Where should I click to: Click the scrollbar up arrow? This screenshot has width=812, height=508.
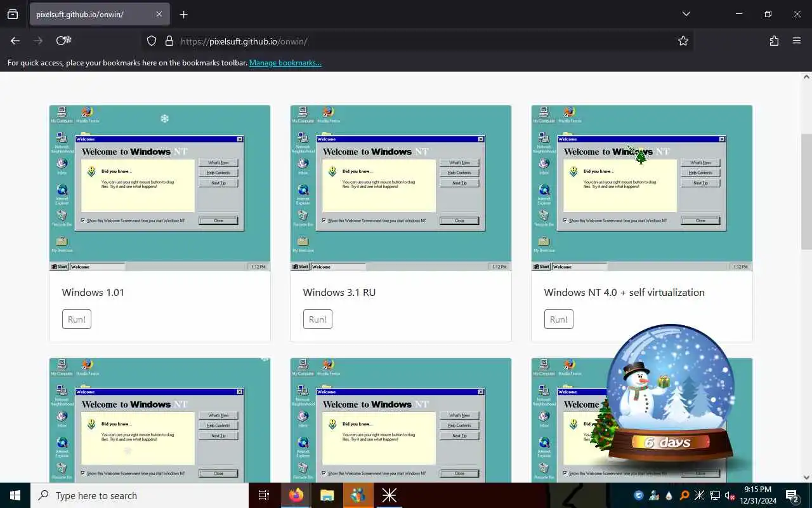coord(806,77)
